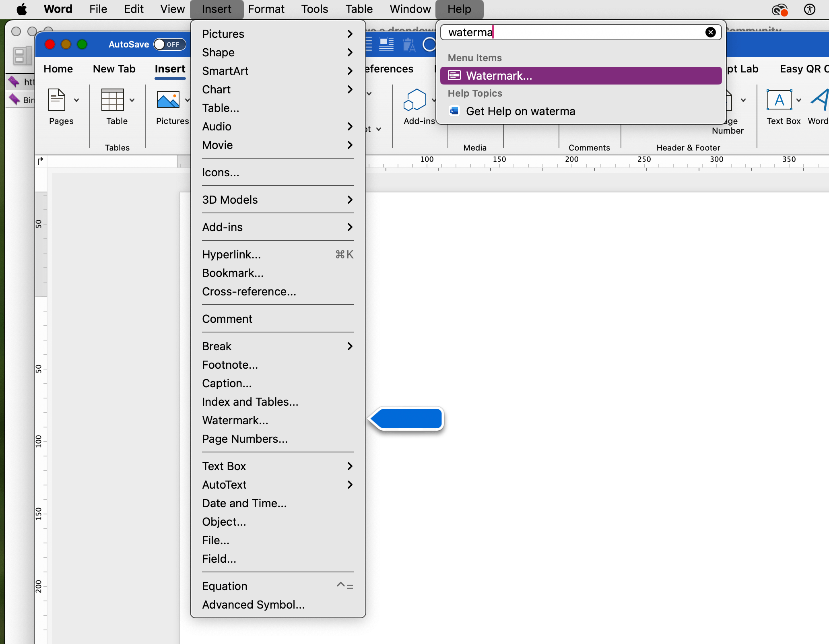The height and width of the screenshot is (644, 829).
Task: Switch to the Home ribbon tab
Action: (x=58, y=69)
